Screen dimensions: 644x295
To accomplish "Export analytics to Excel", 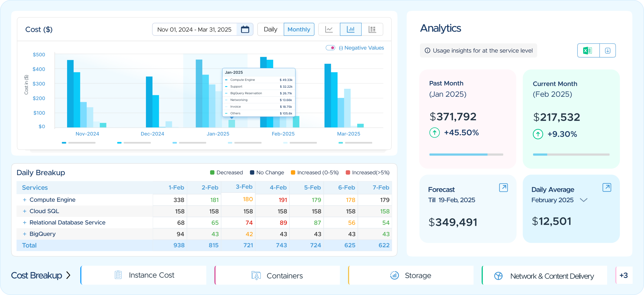I will pos(588,50).
